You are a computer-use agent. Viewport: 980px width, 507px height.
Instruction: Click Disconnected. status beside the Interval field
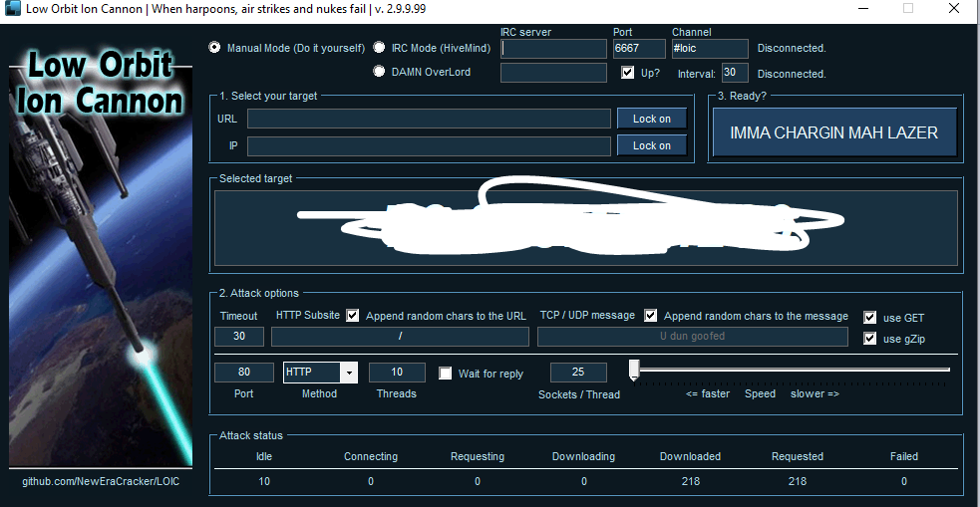coord(792,74)
